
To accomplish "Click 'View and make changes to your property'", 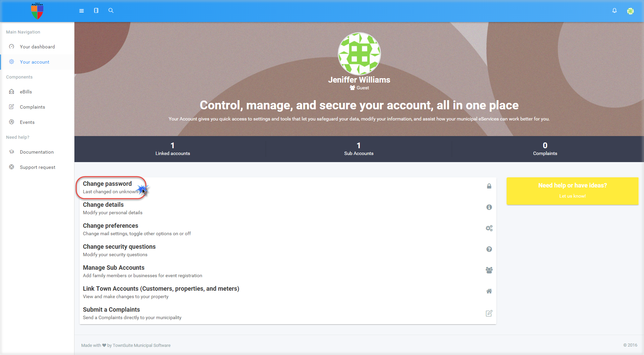I will (126, 296).
